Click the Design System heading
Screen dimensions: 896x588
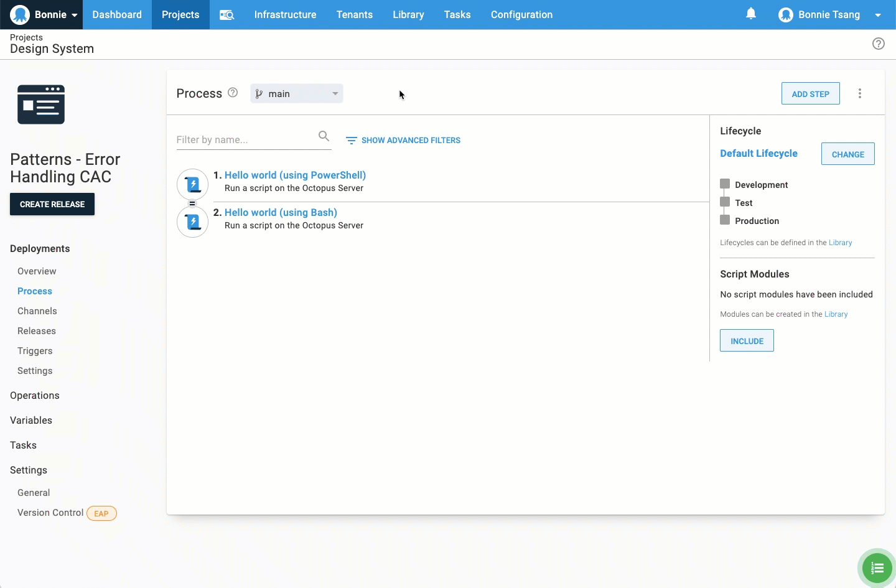[52, 49]
